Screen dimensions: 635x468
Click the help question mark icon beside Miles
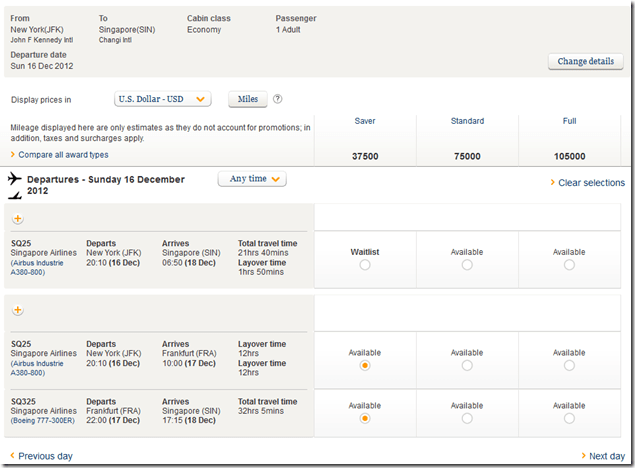coord(277,99)
